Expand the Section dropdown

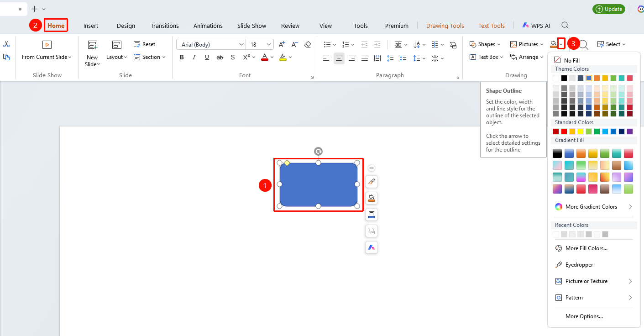tap(149, 57)
